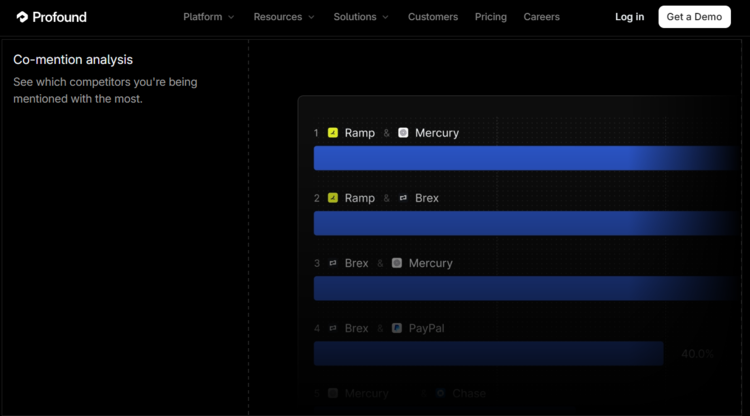
Task: Click the Ramp icon in row 2
Action: [333, 197]
